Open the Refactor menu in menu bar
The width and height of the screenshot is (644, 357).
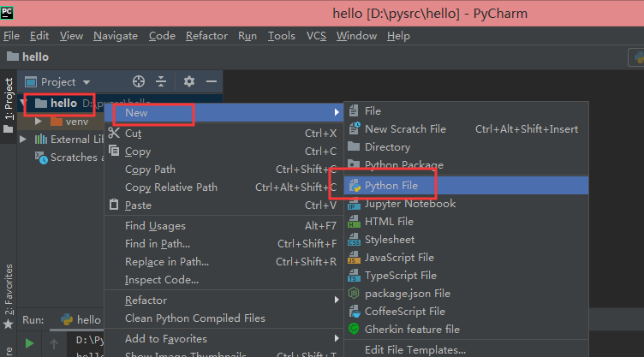pos(206,36)
